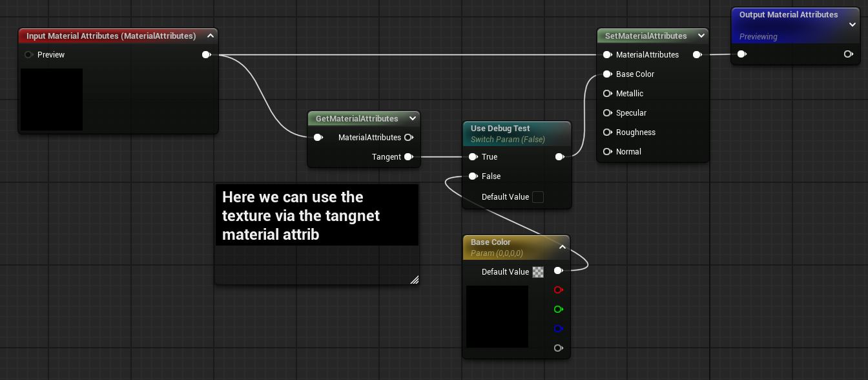
Task: Click the Normal input pin
Action: [607, 152]
